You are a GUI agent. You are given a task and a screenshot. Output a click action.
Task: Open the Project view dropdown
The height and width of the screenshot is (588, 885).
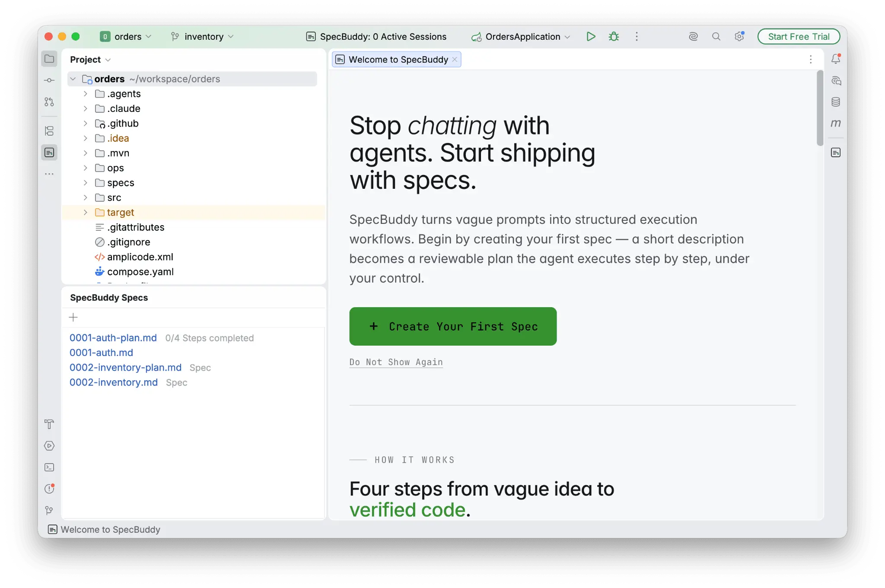[90, 60]
